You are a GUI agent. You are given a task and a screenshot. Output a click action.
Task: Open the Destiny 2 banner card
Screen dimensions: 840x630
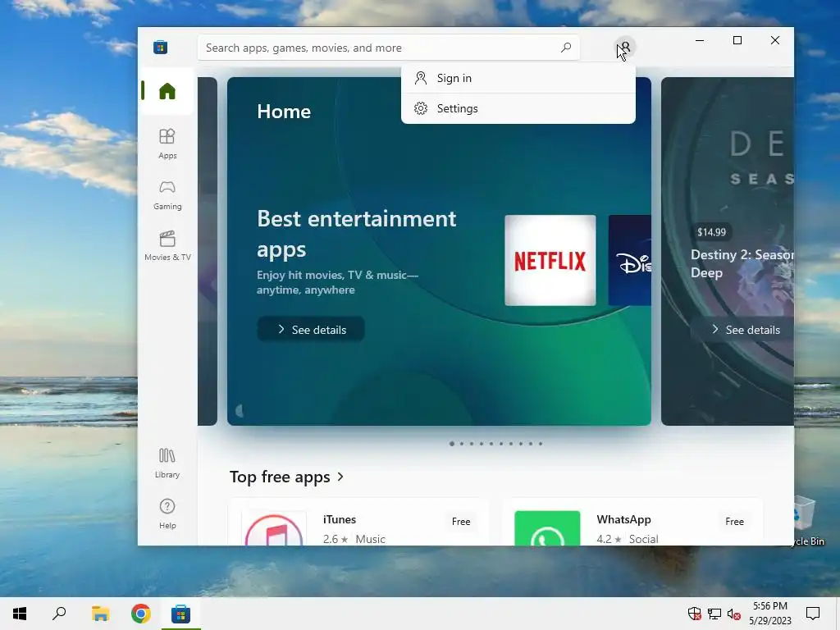click(x=728, y=251)
